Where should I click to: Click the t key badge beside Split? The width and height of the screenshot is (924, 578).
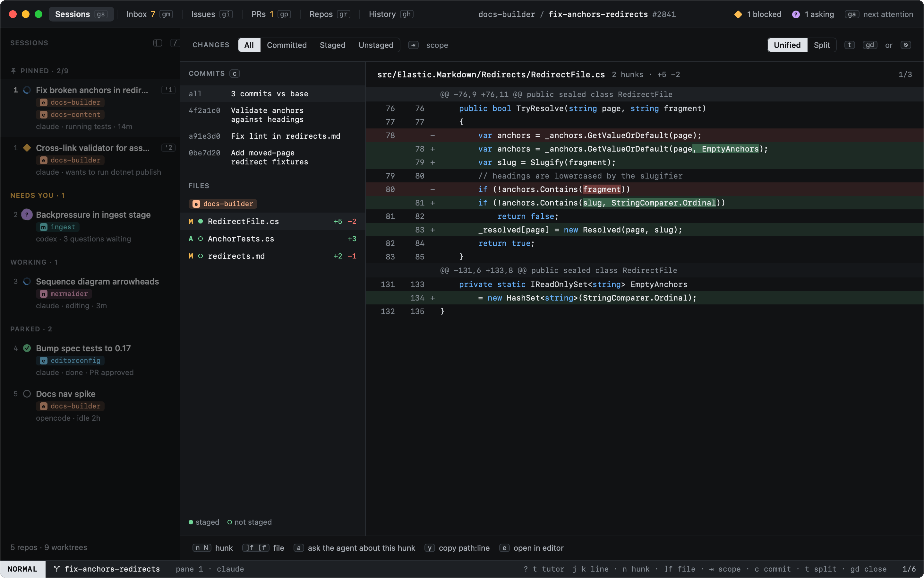[x=850, y=45]
